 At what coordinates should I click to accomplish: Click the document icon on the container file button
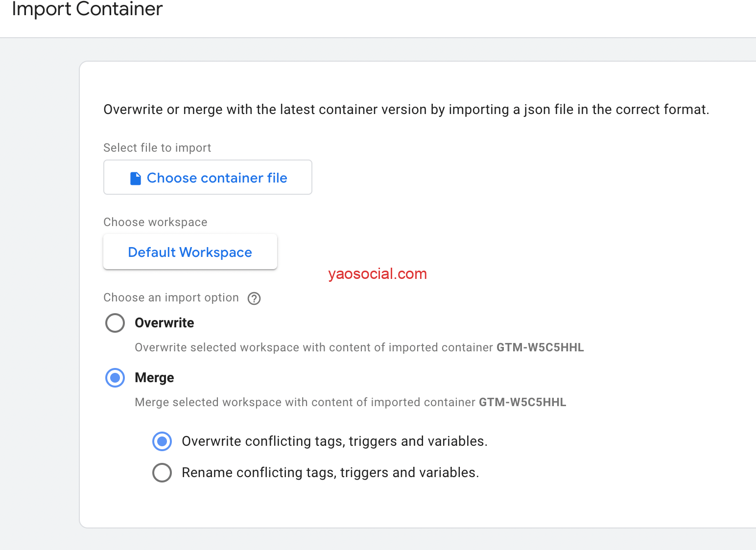coord(136,178)
